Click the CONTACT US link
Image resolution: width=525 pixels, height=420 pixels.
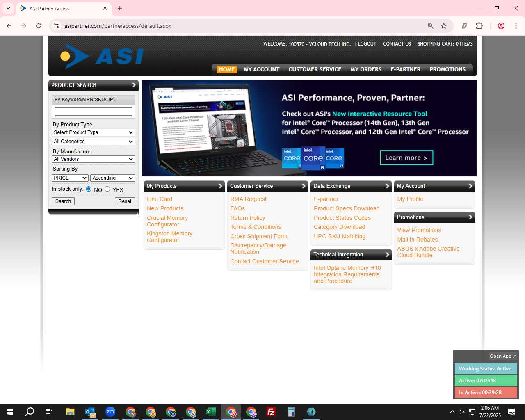[x=397, y=44]
